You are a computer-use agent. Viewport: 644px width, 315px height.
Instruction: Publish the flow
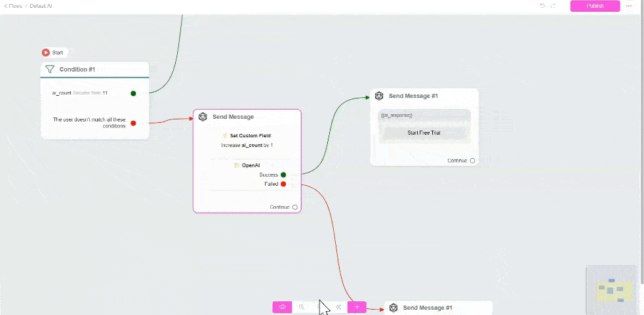pyautogui.click(x=595, y=6)
